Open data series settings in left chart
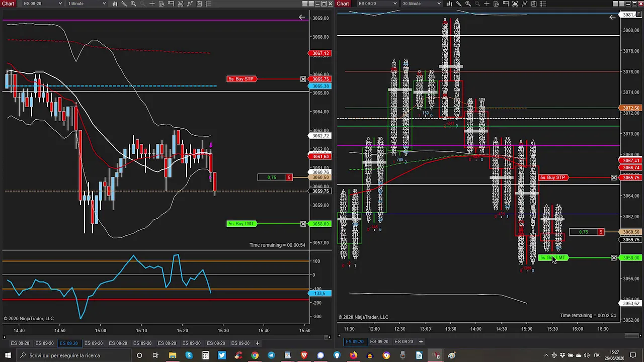Screen dimensions: 644x362 (x=180, y=4)
